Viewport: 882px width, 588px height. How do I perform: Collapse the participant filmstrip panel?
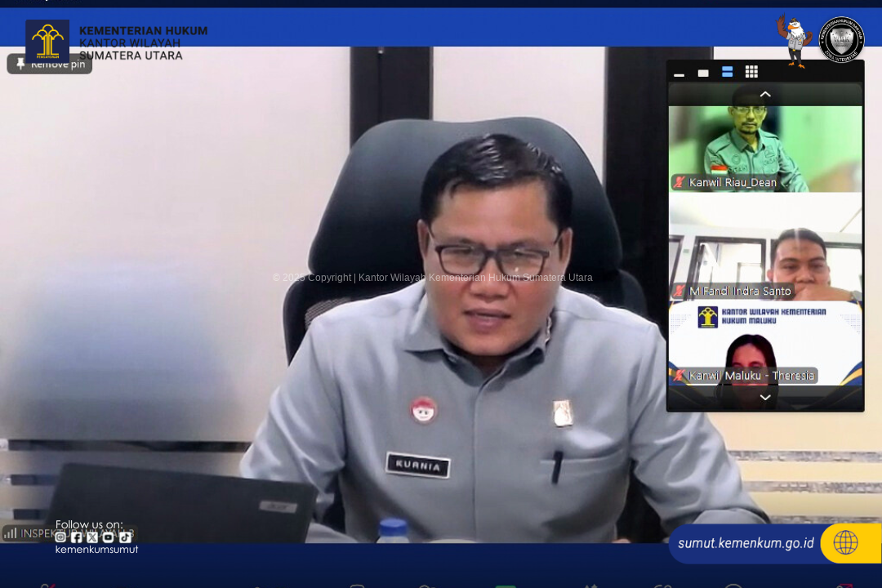point(765,94)
